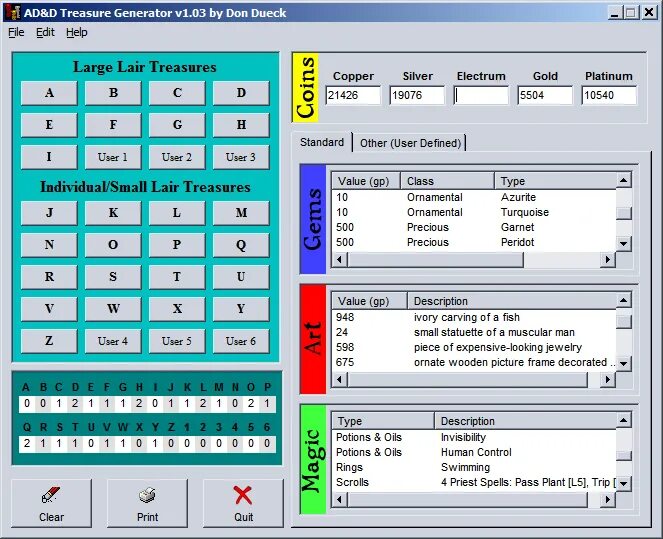Click treasure type T button
The width and height of the screenshot is (663, 539).
point(177,277)
